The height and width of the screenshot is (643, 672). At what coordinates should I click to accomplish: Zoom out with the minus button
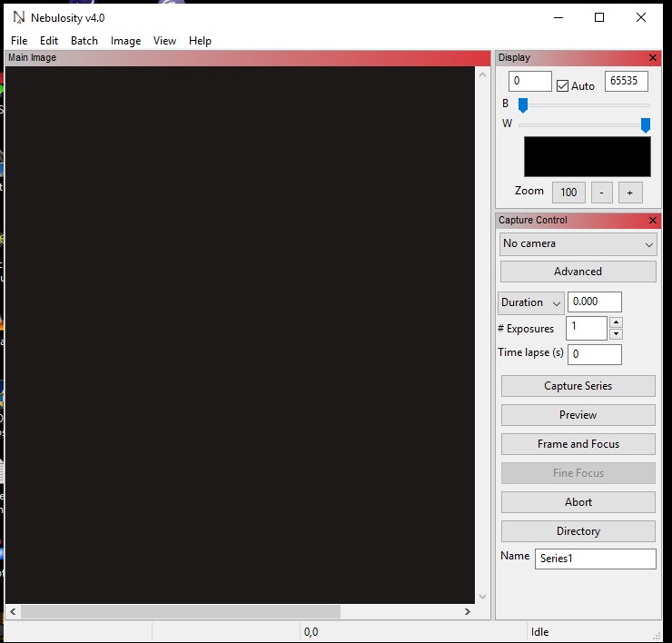pos(601,193)
